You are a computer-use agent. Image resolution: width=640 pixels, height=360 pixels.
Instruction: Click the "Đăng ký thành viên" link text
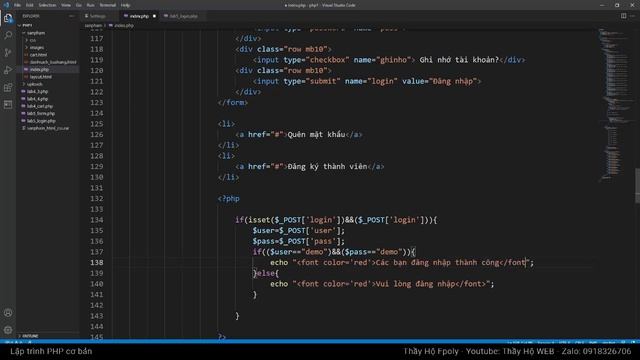pos(327,167)
